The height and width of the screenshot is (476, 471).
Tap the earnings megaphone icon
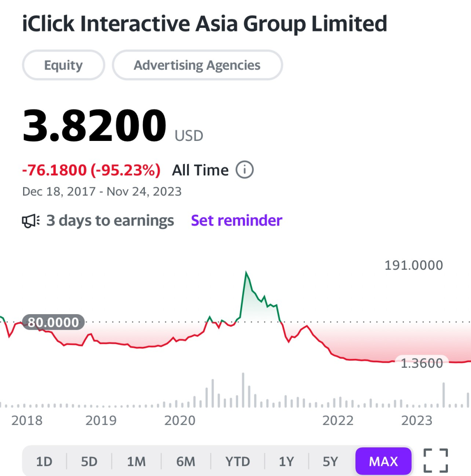(x=31, y=221)
